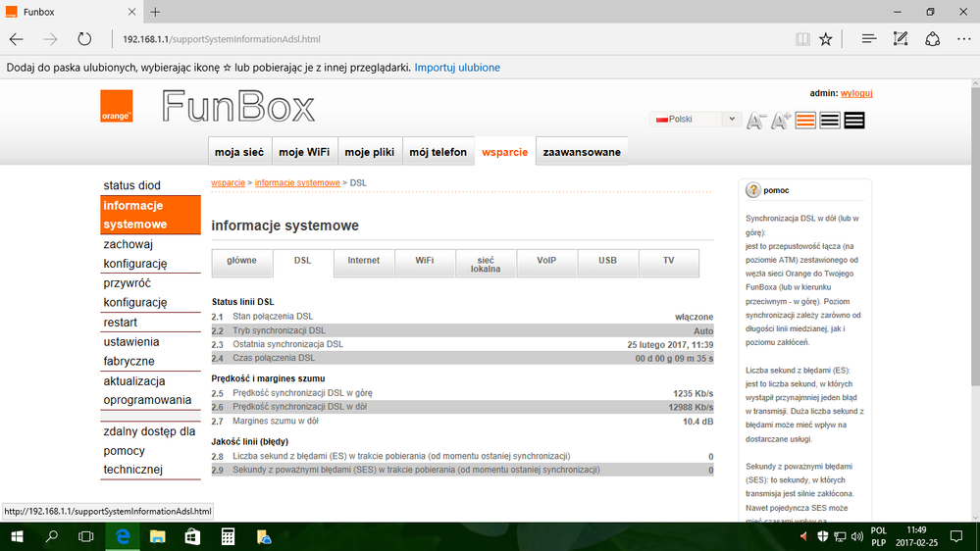Open the share icon in Edge toolbar

933,39
